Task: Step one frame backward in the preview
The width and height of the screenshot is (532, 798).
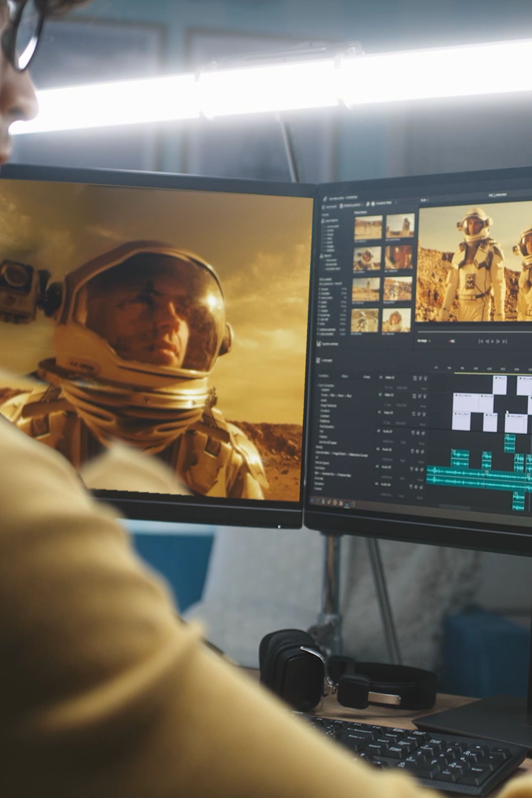Action: (x=488, y=341)
